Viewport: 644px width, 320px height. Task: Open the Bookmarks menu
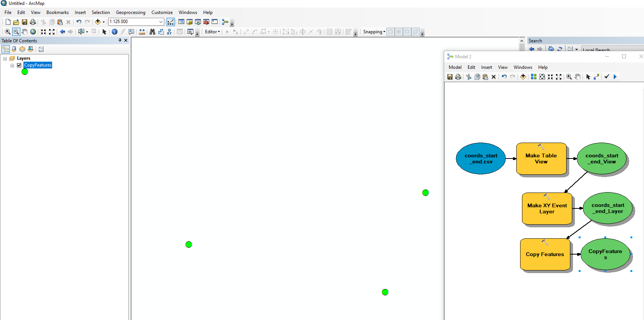(x=57, y=12)
